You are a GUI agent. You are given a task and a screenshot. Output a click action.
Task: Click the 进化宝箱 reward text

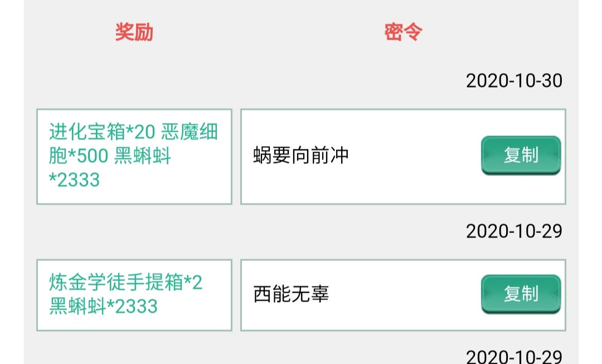coord(86,133)
